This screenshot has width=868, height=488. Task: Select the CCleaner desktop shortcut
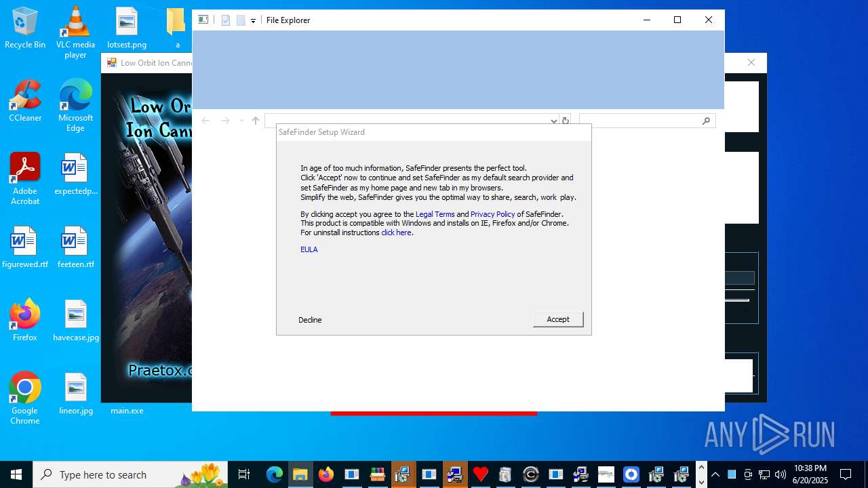(25, 101)
